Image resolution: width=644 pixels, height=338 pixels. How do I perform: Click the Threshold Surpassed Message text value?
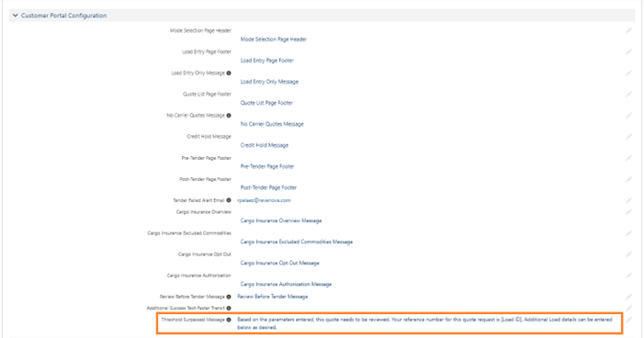click(424, 323)
